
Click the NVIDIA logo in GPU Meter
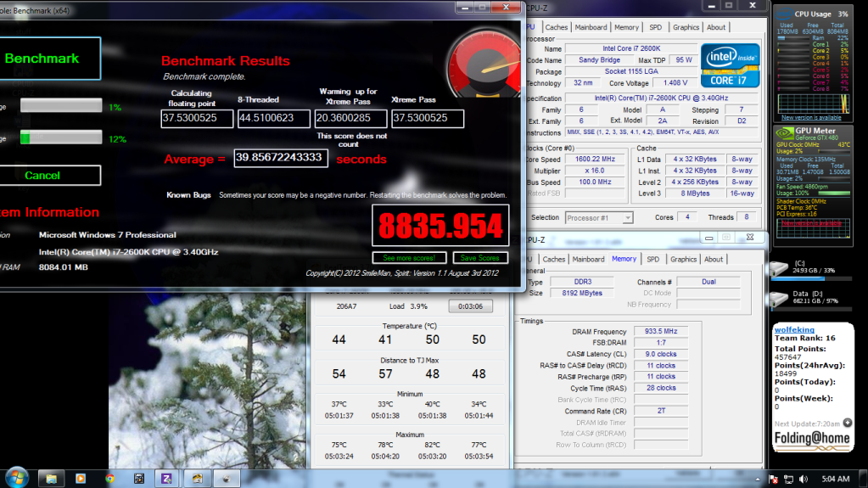pyautogui.click(x=784, y=133)
